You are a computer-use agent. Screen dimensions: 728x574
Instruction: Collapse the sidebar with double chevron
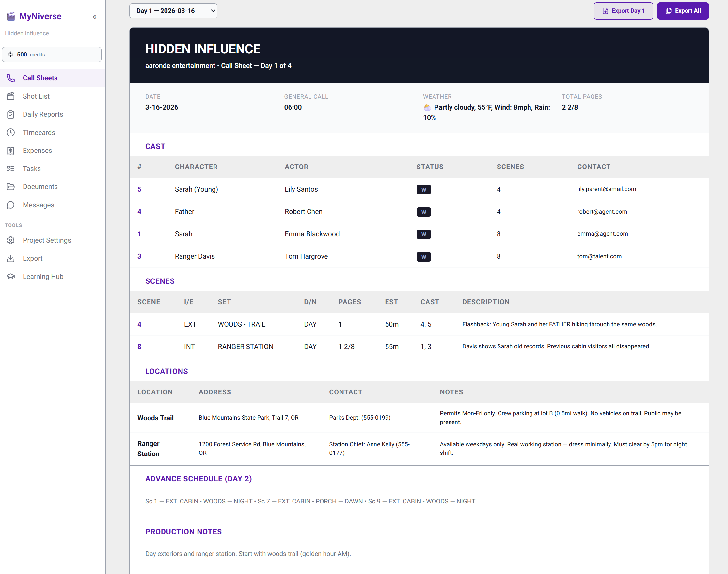[95, 17]
